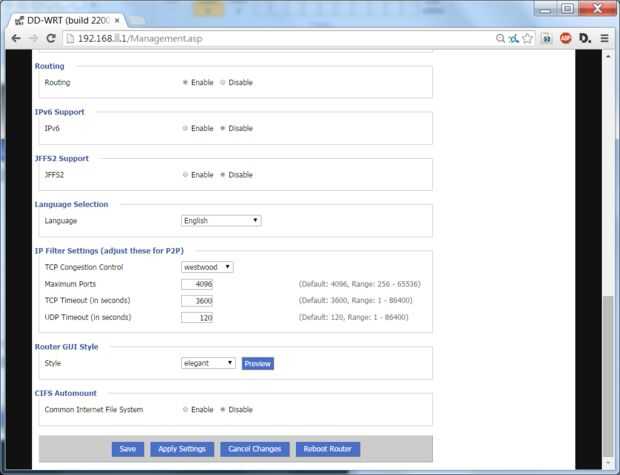
Task: Click the JFFS2 Support heading
Action: click(62, 159)
